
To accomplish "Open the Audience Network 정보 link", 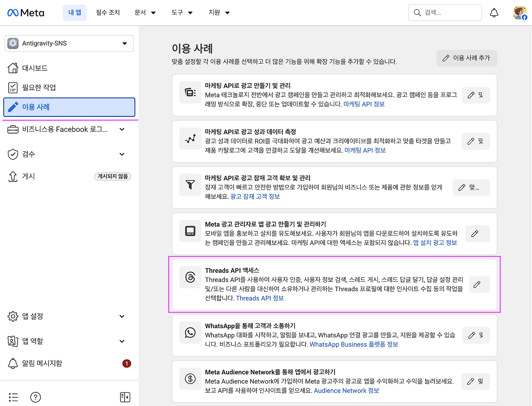I will 347,391.
